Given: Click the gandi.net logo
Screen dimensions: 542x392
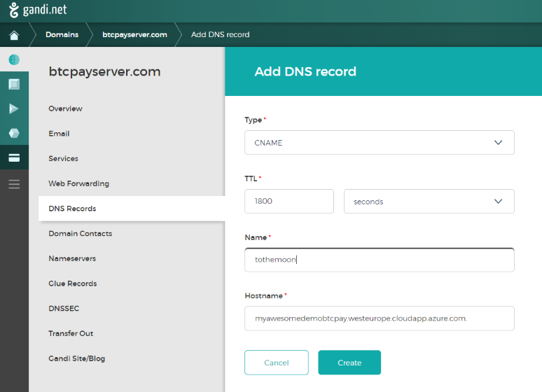Looking at the screenshot, I should click(38, 11).
